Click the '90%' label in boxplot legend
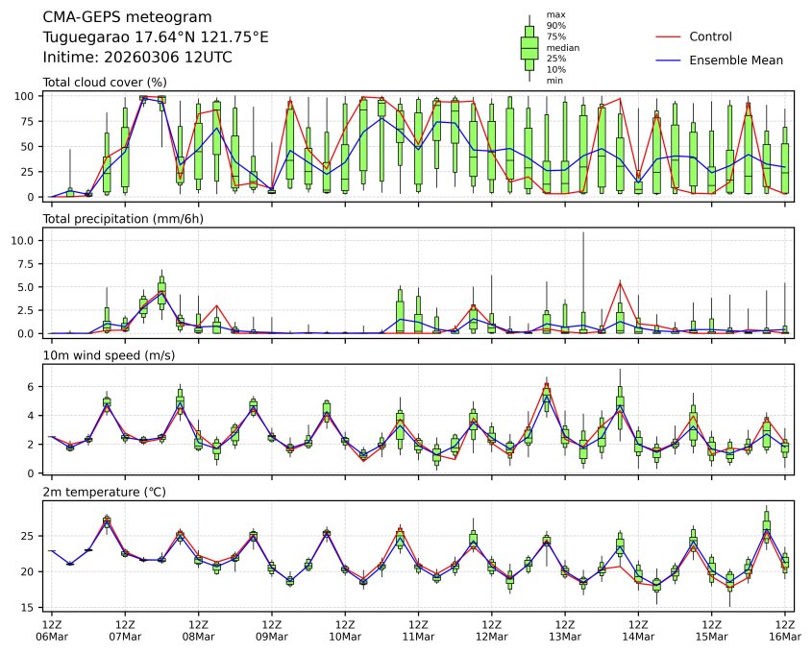This screenshot has height=653, width=812. pyautogui.click(x=554, y=26)
